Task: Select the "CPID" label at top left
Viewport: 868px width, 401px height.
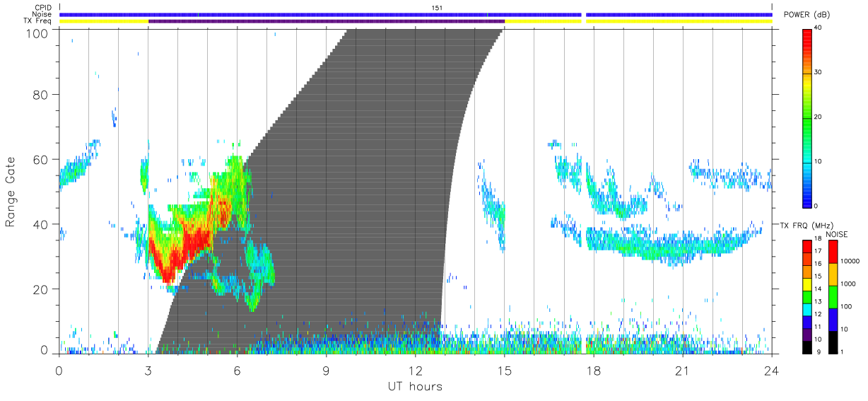Action: click(x=43, y=8)
